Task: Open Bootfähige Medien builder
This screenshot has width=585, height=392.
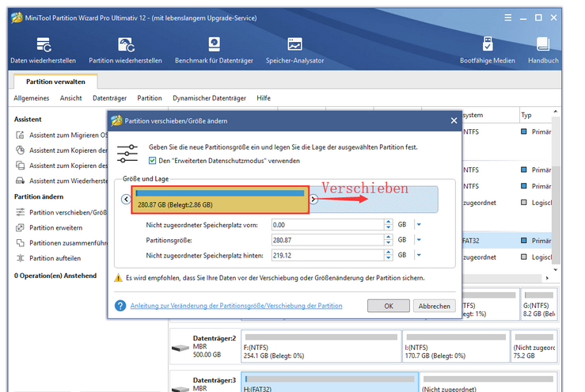Action: click(x=488, y=50)
